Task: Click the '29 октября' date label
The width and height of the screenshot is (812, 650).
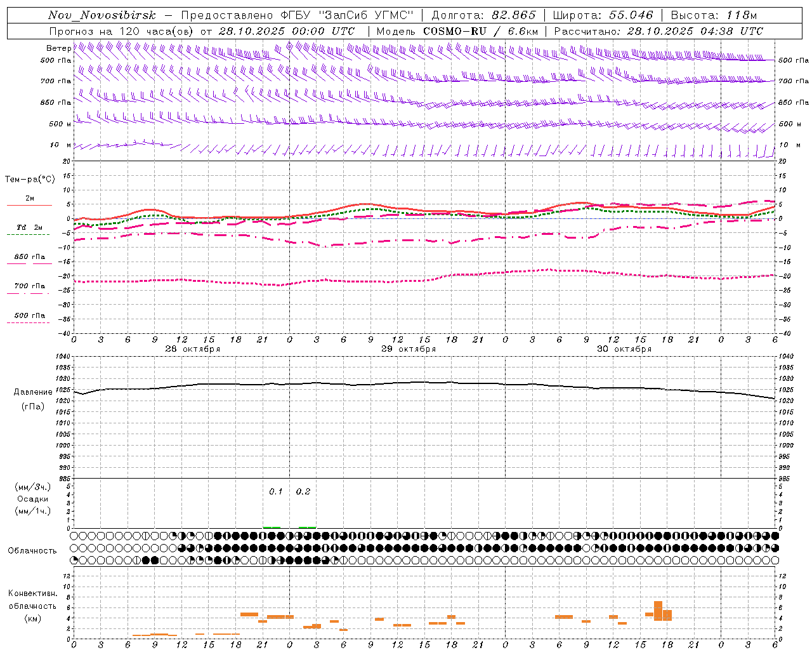Action: tap(409, 349)
